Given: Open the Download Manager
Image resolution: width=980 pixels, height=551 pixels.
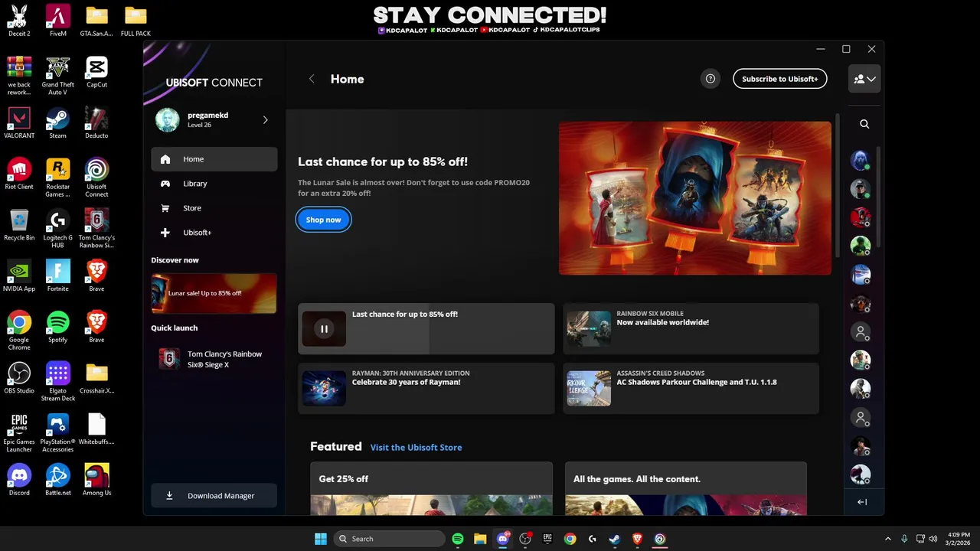Looking at the screenshot, I should click(x=214, y=496).
